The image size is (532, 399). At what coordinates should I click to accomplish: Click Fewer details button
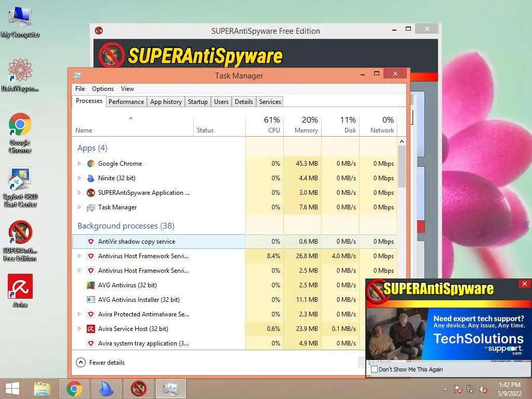100,362
